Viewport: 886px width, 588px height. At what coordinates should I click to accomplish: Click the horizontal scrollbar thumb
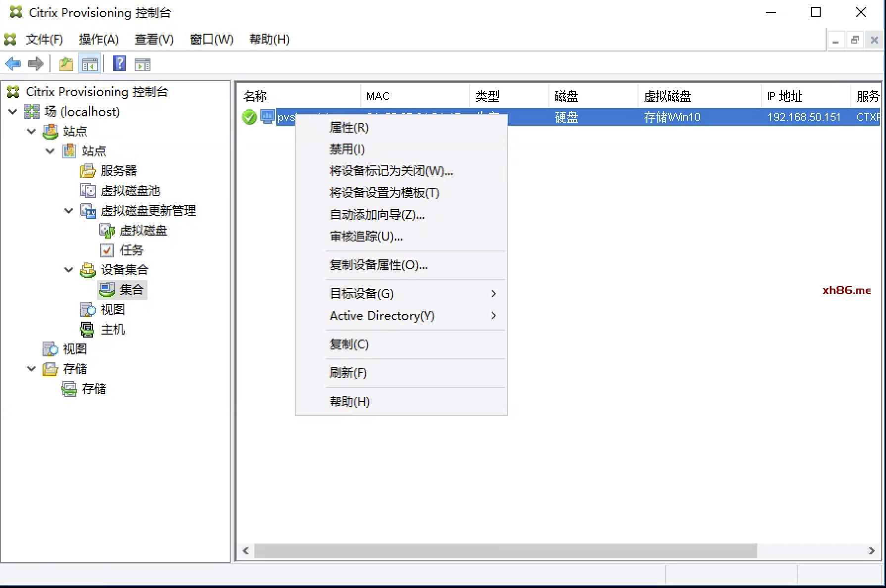505,551
